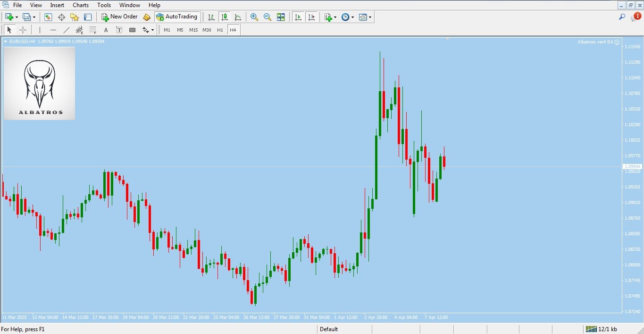The width and height of the screenshot is (644, 334).
Task: Select the Fibonacci retracement tool
Action: pyautogui.click(x=93, y=30)
